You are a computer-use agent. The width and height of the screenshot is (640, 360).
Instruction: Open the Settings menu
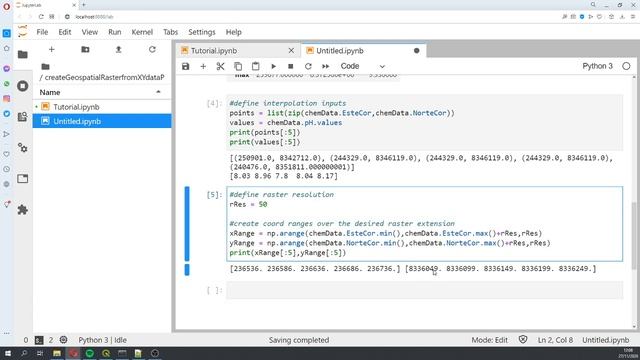pos(202,32)
